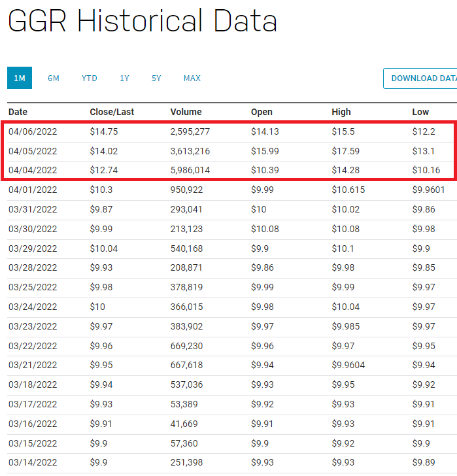This screenshot has width=457, height=476.
Task: Click open price $14.13
Action: point(265,131)
